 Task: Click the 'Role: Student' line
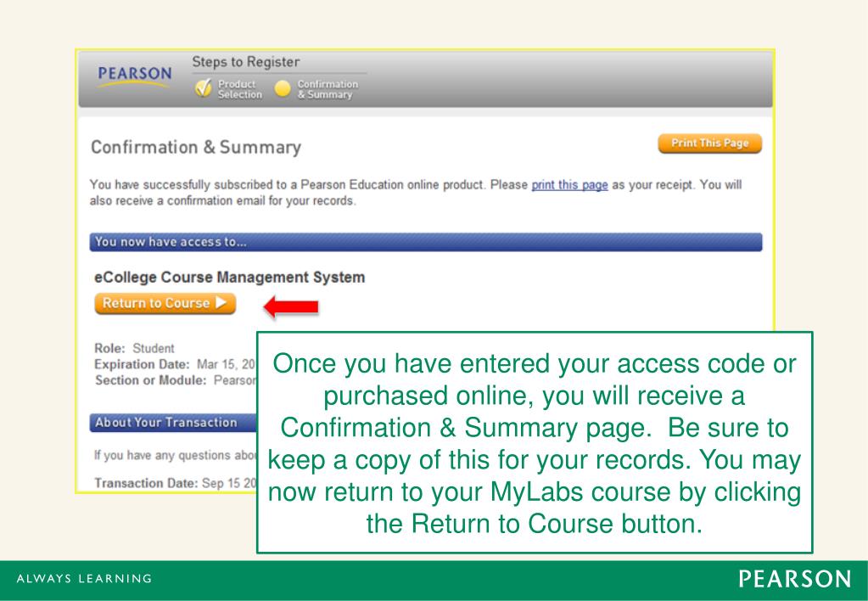click(135, 348)
